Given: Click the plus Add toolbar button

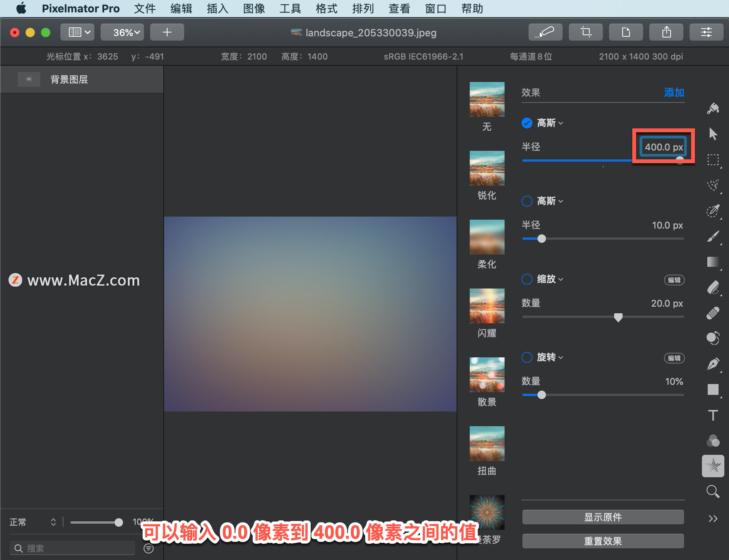Looking at the screenshot, I should [x=167, y=32].
